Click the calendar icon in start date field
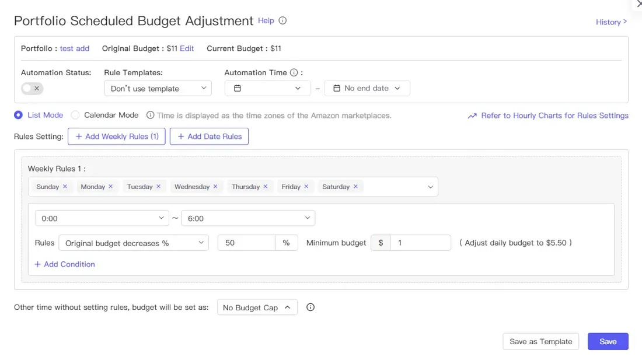Screen dimensions: 642x364 pos(238,88)
